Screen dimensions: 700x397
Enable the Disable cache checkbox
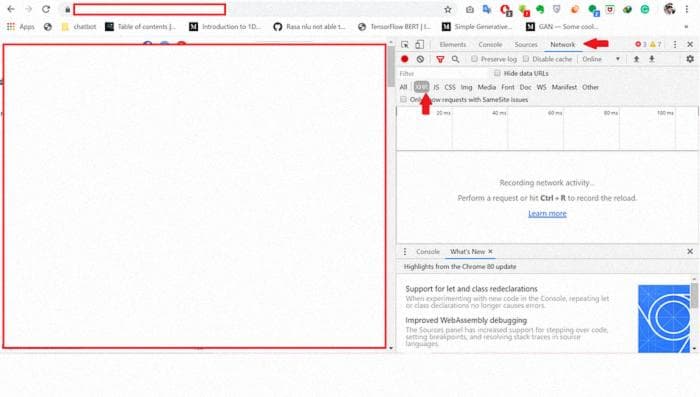[x=526, y=59]
